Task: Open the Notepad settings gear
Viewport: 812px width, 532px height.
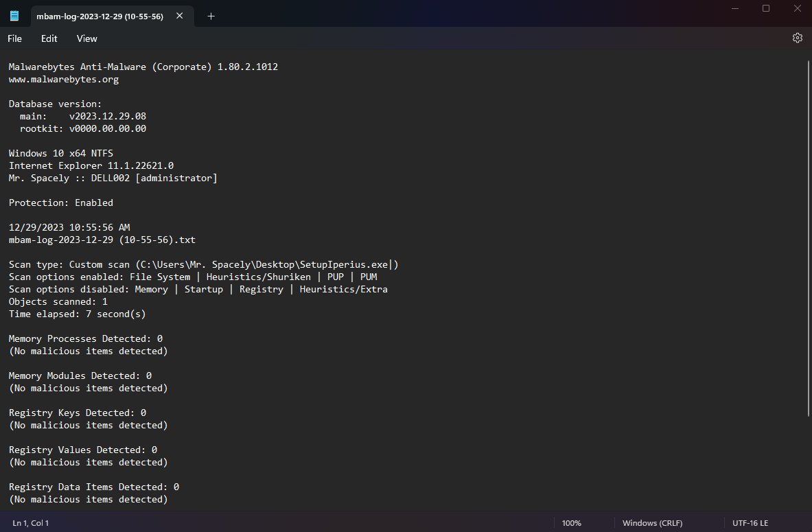Action: click(x=797, y=38)
